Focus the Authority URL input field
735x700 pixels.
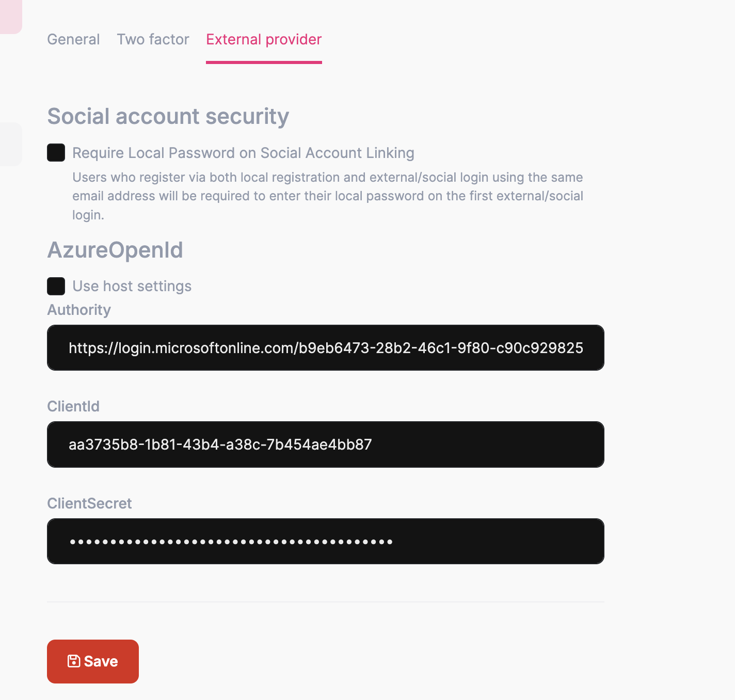click(x=325, y=348)
